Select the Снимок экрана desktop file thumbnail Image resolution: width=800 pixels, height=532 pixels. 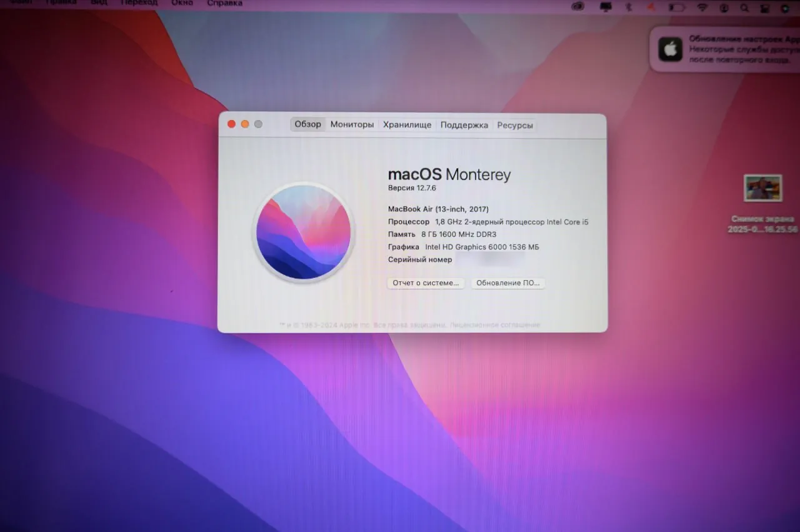pos(762,188)
